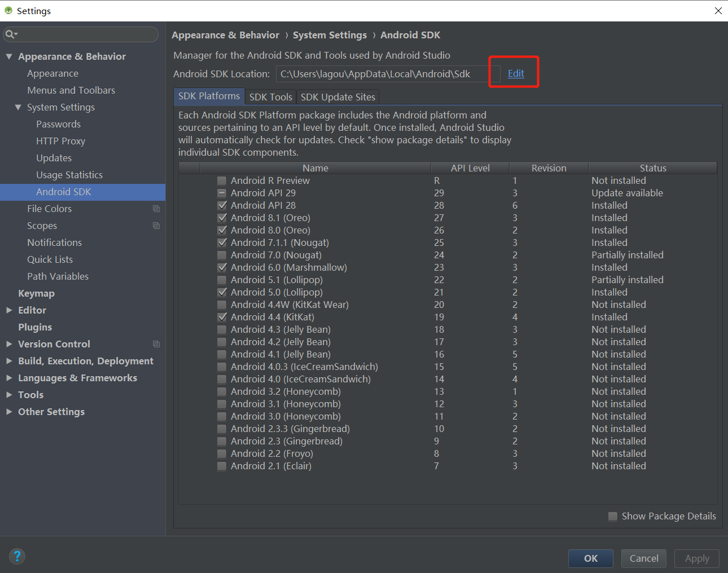Expand Build, Execution, Deployment
Screen dimensions: 728x573
click(x=9, y=361)
